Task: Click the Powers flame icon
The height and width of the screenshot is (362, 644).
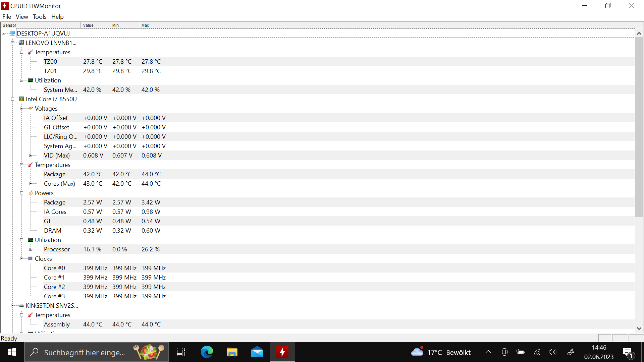Action: (x=31, y=193)
